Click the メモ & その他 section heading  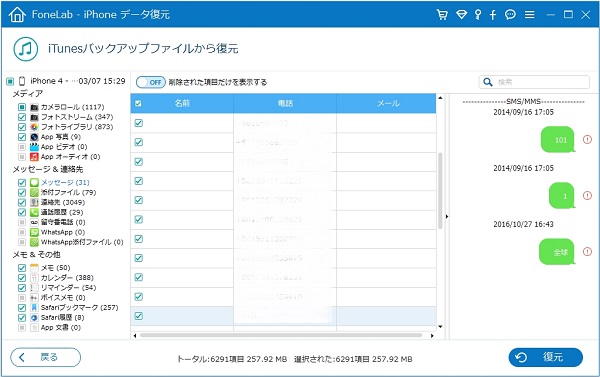click(36, 255)
